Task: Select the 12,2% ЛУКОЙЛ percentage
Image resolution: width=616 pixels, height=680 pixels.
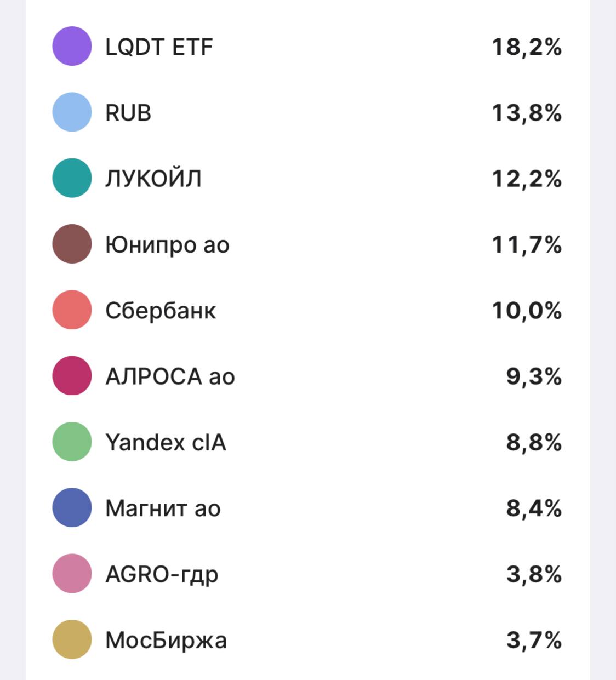Action: (x=527, y=179)
